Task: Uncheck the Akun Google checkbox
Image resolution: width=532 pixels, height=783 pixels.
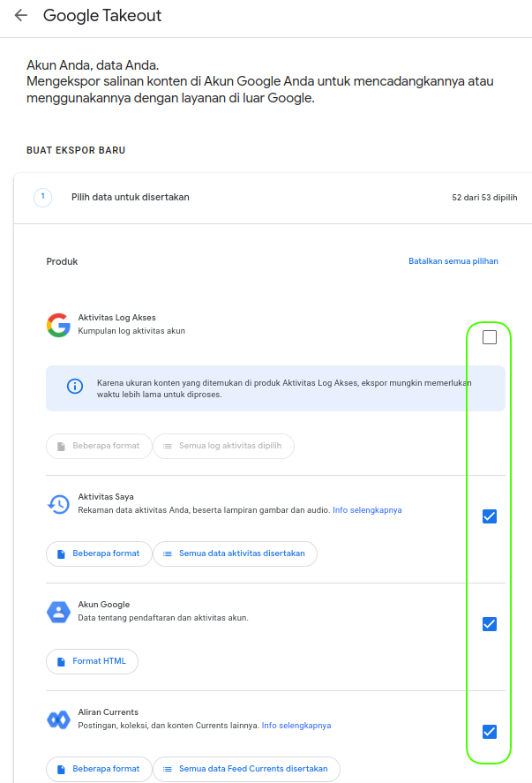Action: point(490,624)
